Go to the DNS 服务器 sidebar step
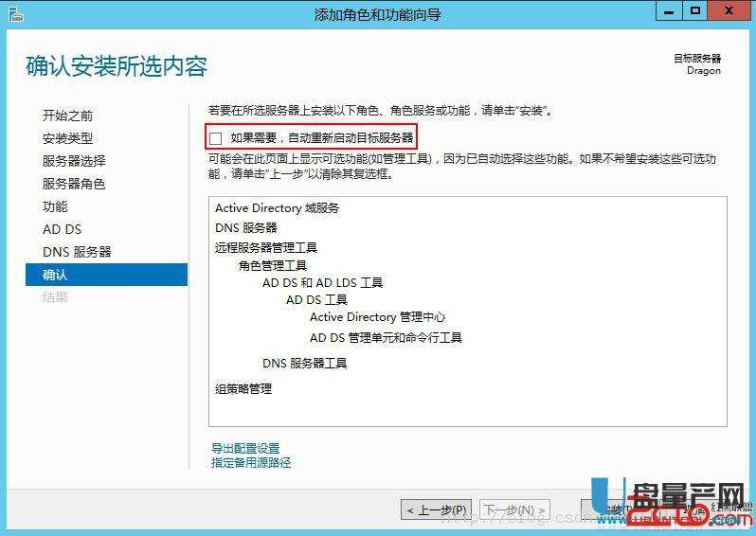 point(77,252)
